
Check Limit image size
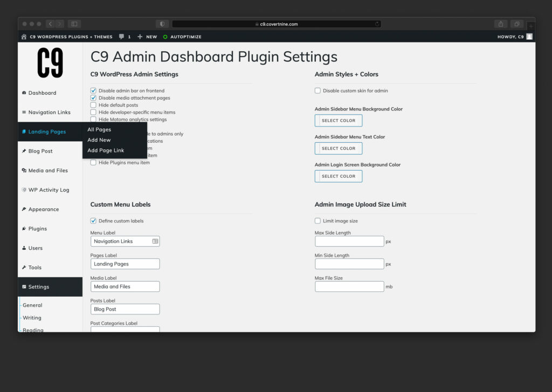coord(318,221)
